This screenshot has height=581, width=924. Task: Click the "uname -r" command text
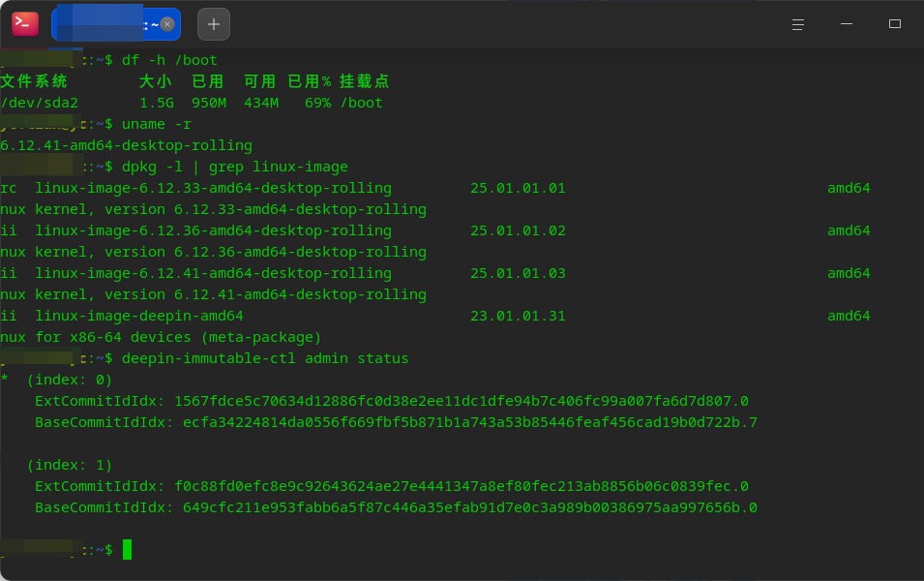pyautogui.click(x=157, y=124)
